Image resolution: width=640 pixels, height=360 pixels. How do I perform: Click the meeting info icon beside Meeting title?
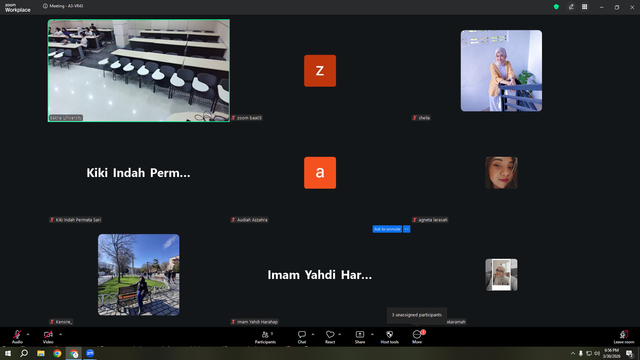point(45,6)
